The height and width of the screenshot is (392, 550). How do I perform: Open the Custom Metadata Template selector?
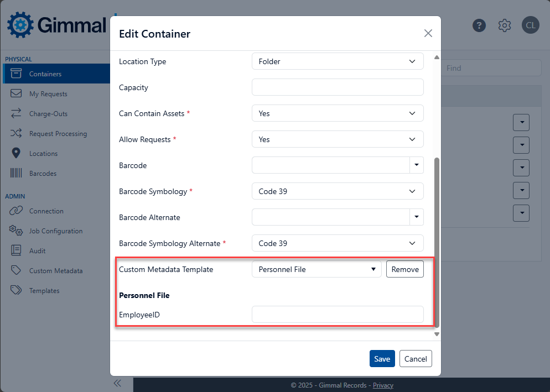(316, 269)
